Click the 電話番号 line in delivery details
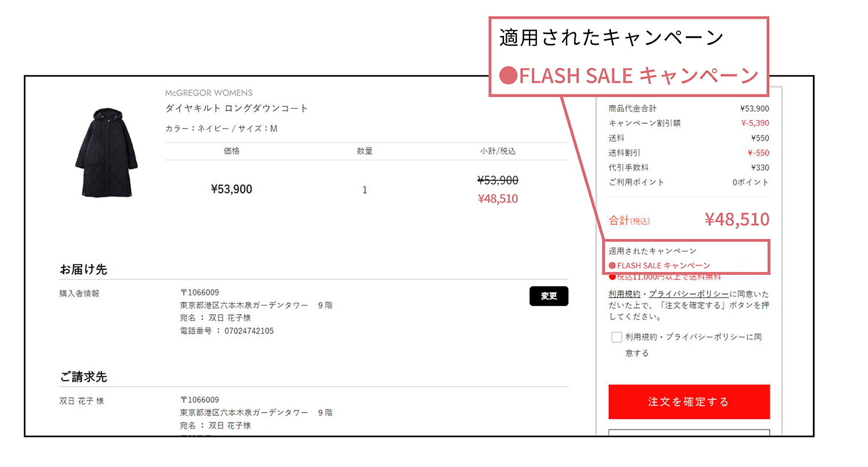The image size is (868, 467). [227, 331]
